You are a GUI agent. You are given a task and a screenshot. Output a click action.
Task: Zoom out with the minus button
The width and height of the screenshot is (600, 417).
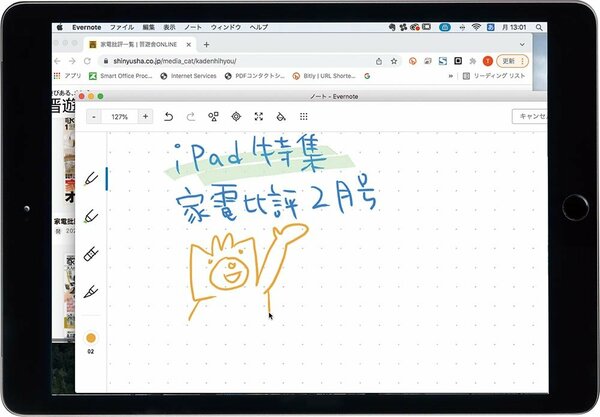[x=94, y=117]
